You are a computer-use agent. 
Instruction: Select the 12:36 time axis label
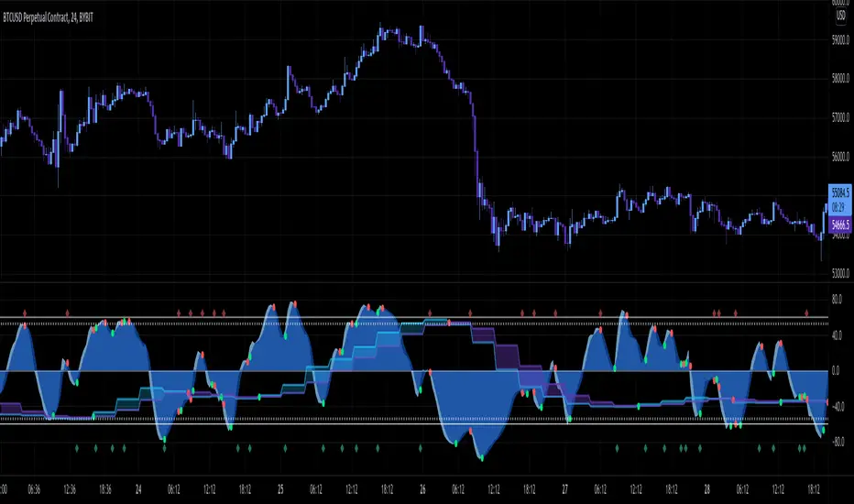pos(70,489)
